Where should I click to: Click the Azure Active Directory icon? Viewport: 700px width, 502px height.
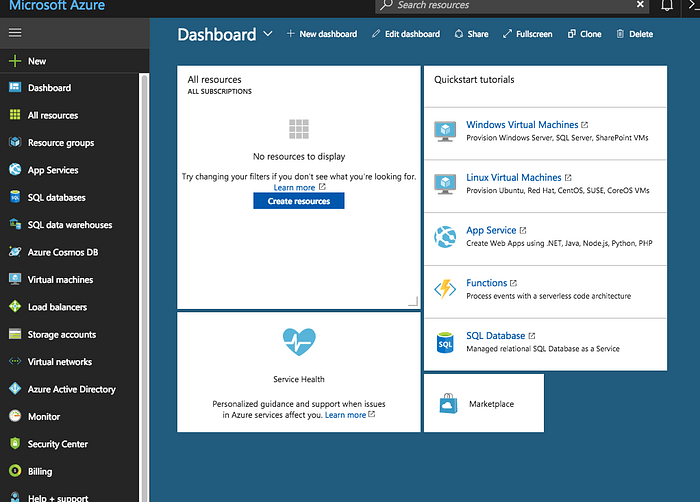[15, 389]
